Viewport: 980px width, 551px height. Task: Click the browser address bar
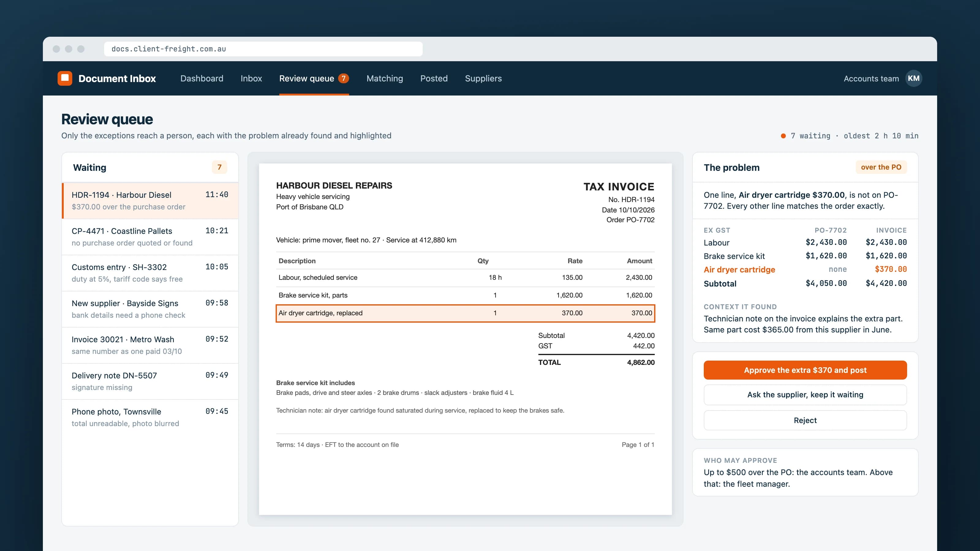(x=263, y=49)
